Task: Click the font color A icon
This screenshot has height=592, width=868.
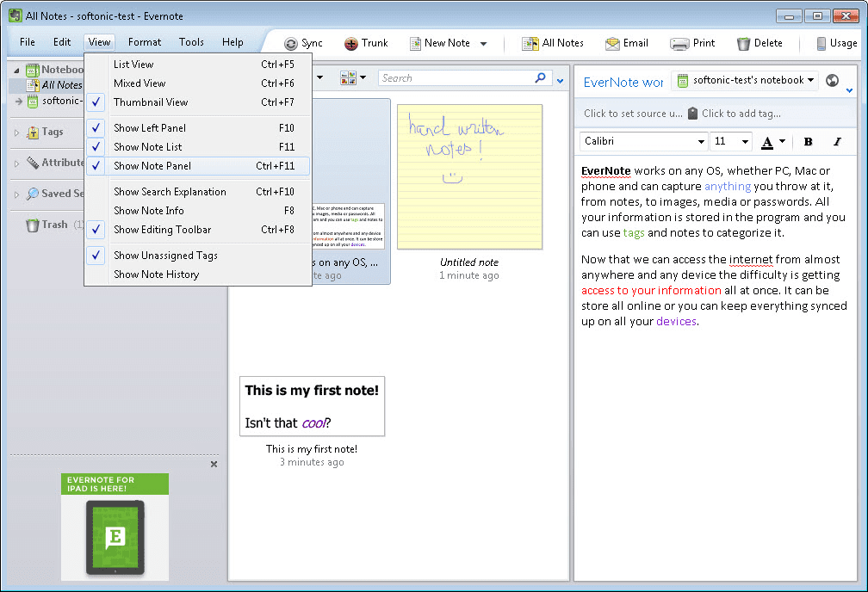Action: coord(767,142)
